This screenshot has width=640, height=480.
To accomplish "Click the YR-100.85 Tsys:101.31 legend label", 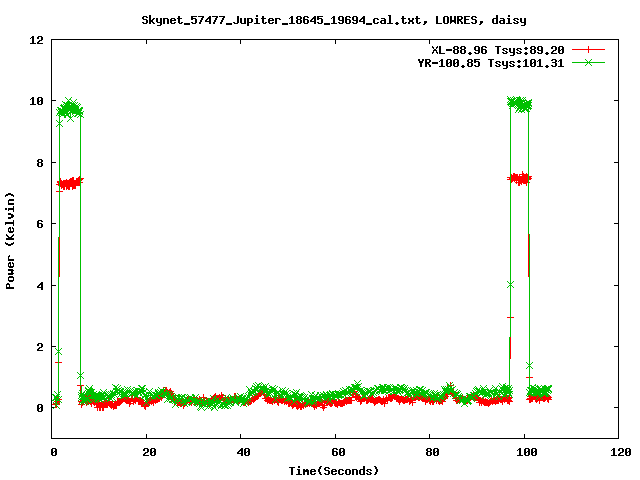I will pos(491,63).
